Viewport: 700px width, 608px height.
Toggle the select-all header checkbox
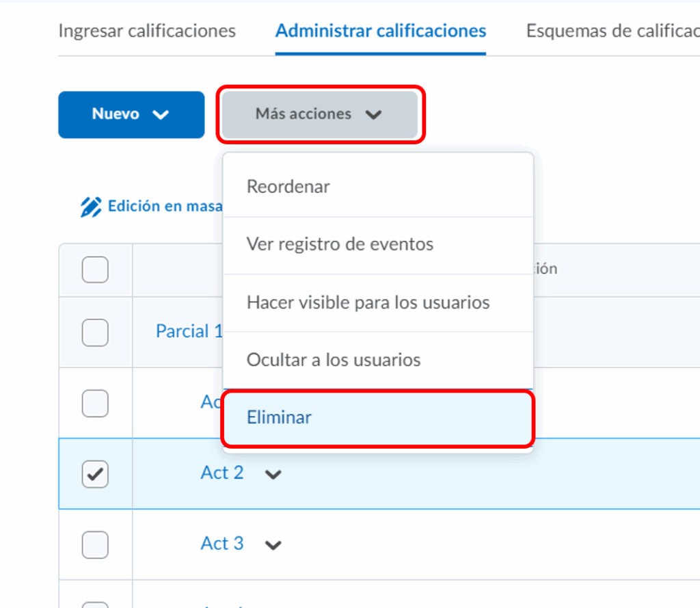tap(95, 270)
